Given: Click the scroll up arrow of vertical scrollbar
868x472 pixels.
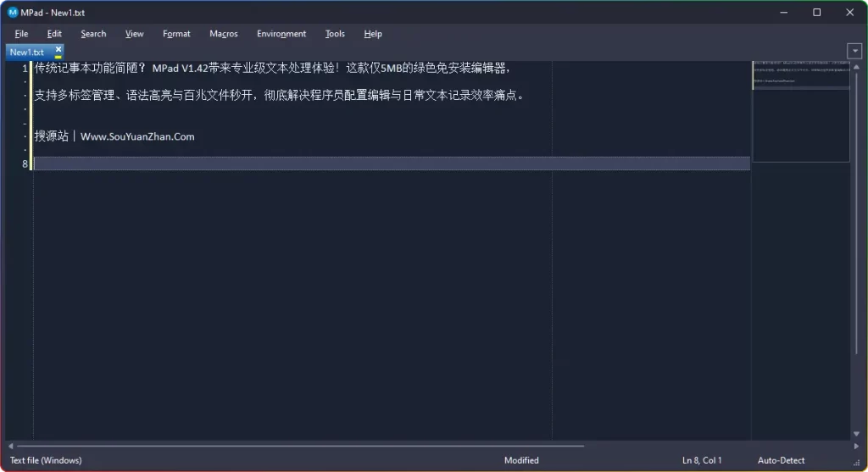Looking at the screenshot, I should (856, 66).
